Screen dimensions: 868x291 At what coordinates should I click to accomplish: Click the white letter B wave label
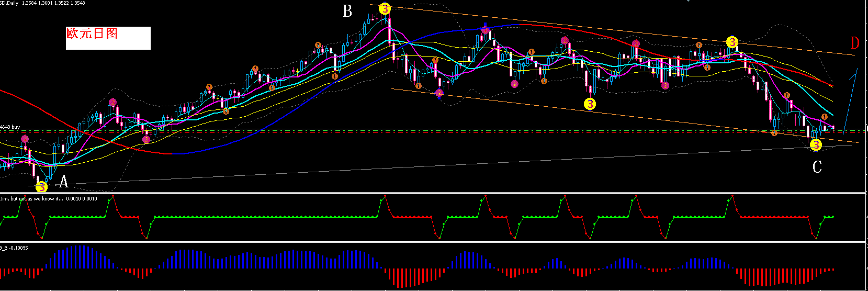(347, 11)
